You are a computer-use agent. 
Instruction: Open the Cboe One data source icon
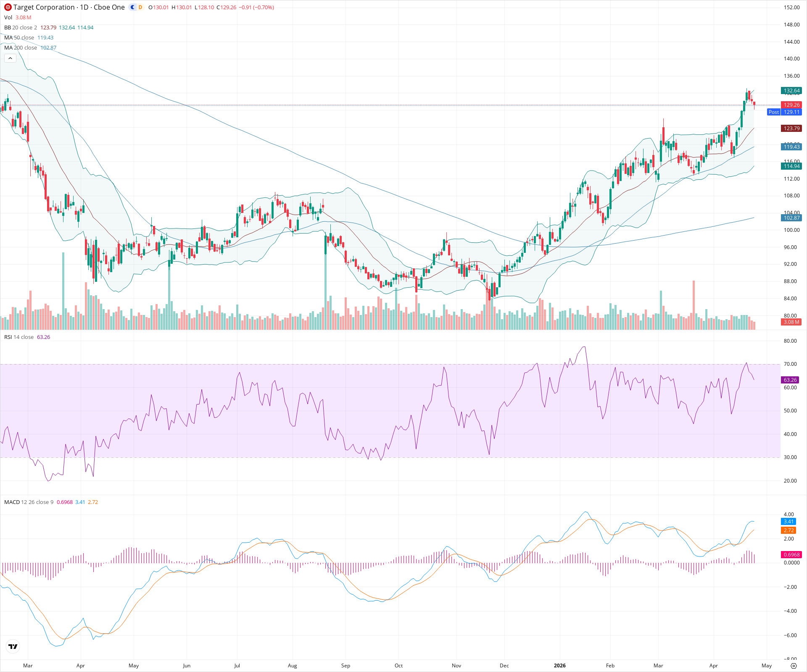[132, 7]
